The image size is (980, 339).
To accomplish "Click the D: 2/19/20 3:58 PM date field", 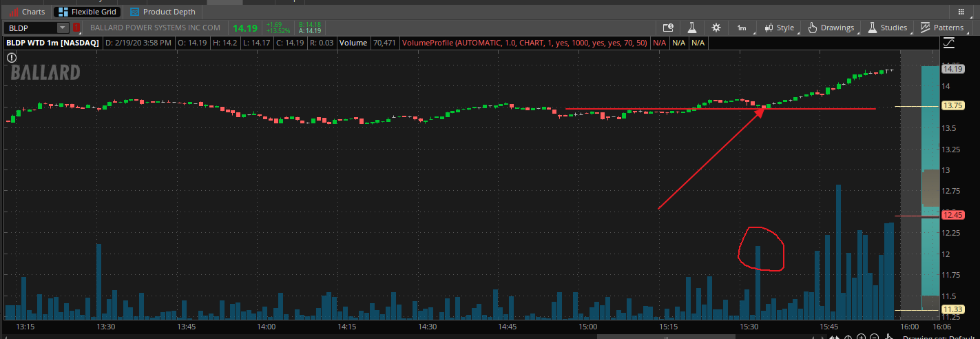I will pyautogui.click(x=140, y=43).
